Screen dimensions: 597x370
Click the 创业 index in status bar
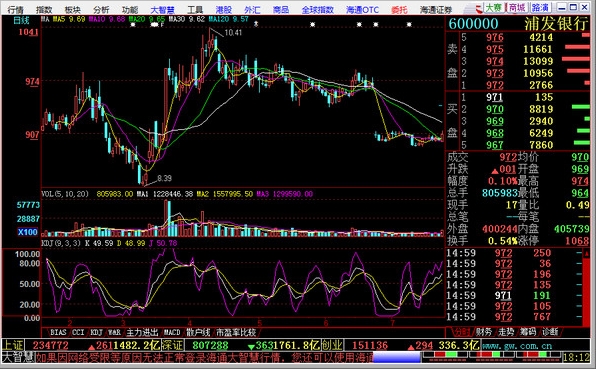click(332, 345)
